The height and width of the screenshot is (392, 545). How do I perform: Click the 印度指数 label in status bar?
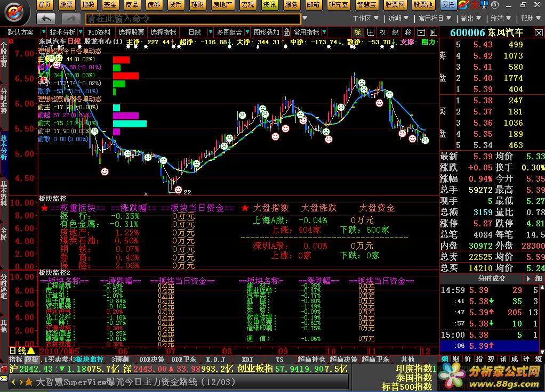(x=414, y=369)
